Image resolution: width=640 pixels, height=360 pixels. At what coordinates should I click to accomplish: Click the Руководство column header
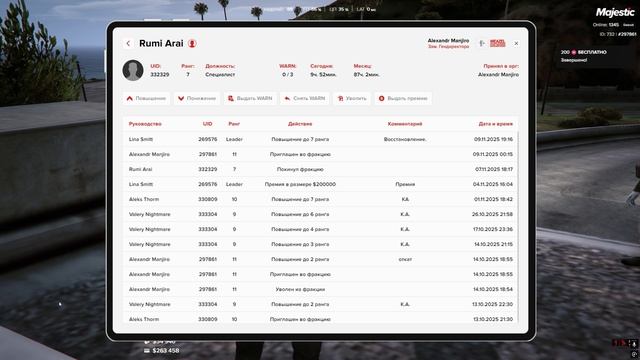145,124
